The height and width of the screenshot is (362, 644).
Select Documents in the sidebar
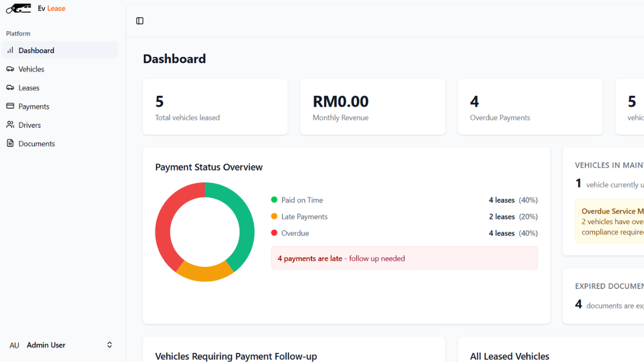tap(60, 144)
